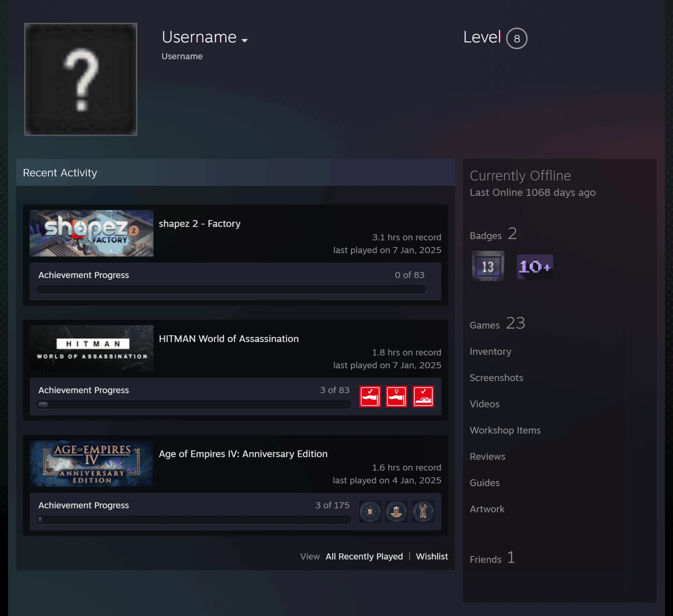Image resolution: width=673 pixels, height=616 pixels.
Task: Open the Games 23 link
Action: [x=497, y=323]
